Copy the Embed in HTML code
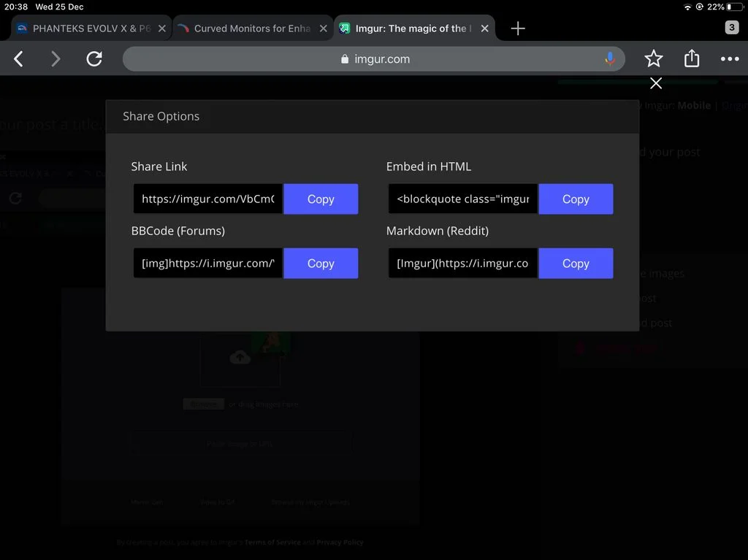The image size is (748, 560). (x=576, y=199)
